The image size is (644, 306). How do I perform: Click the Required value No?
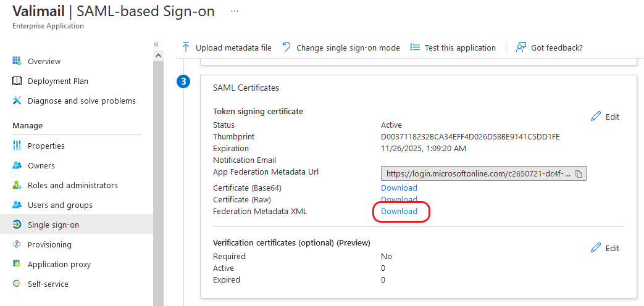[387, 257]
